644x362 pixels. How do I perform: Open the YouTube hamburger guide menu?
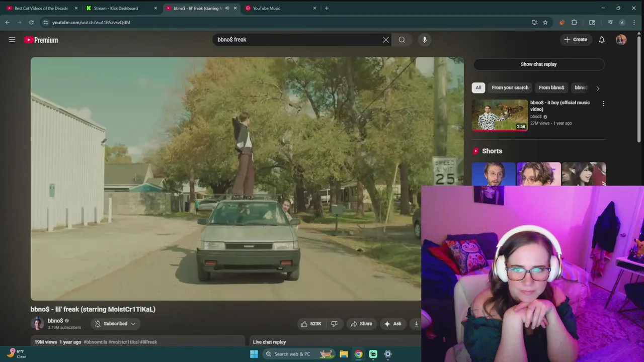tap(12, 40)
